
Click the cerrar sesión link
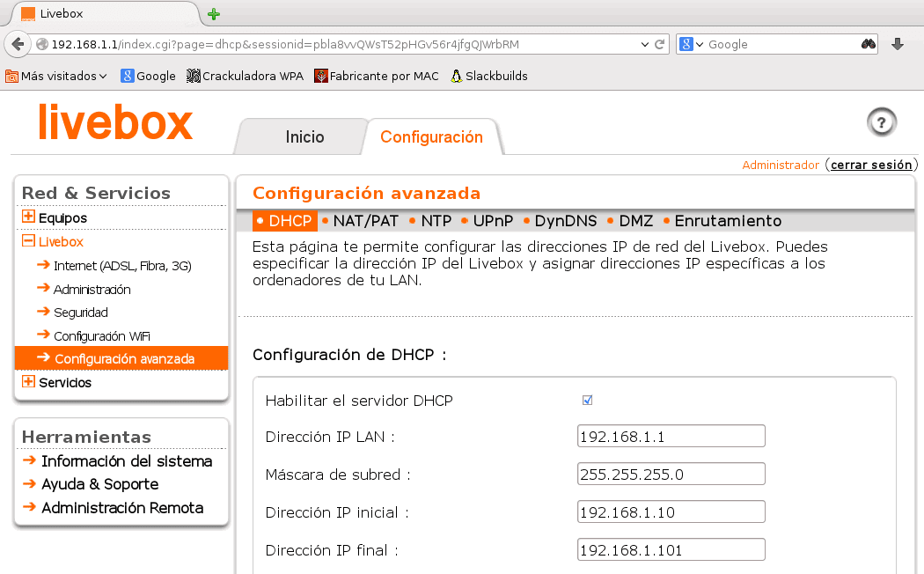(871, 165)
